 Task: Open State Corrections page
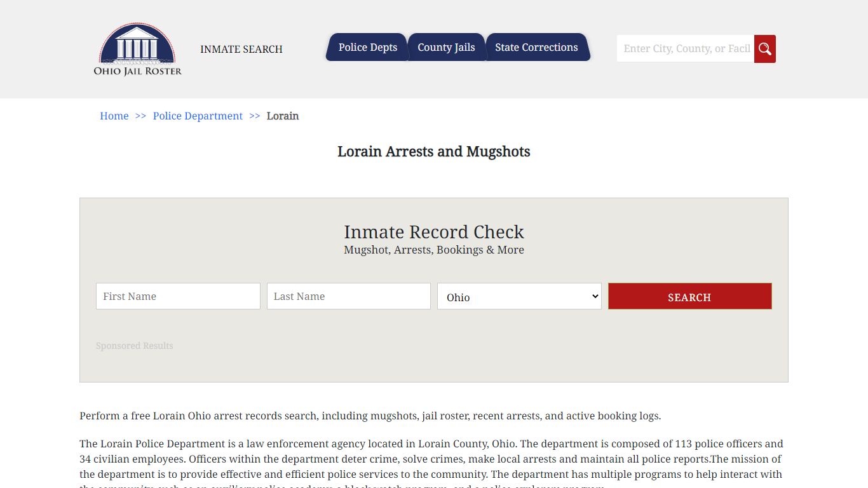click(x=536, y=47)
